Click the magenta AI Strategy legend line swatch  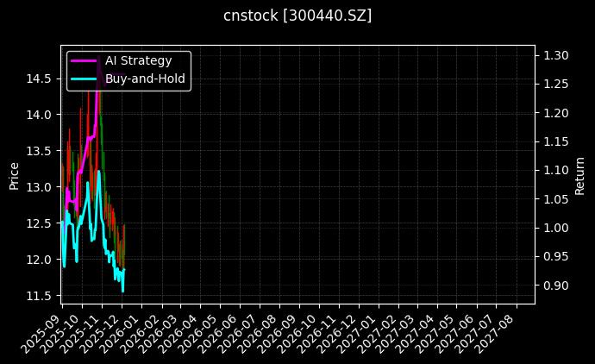(85, 61)
